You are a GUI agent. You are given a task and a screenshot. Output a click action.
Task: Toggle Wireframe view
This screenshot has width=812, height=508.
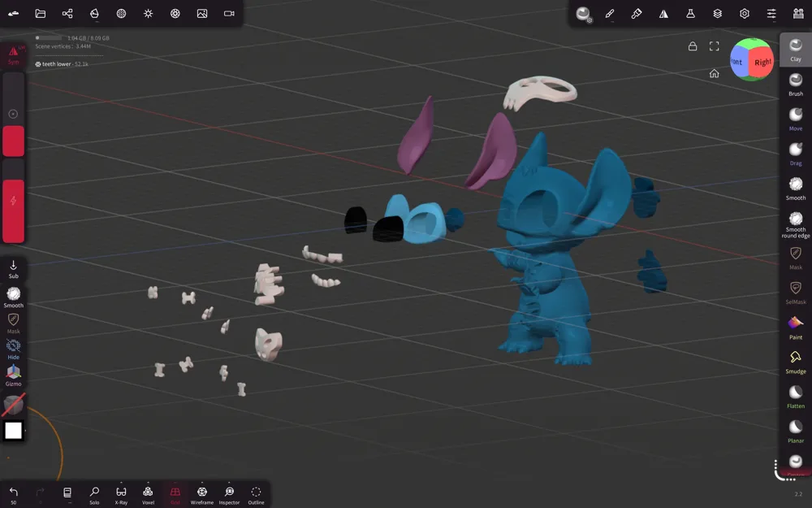(202, 495)
